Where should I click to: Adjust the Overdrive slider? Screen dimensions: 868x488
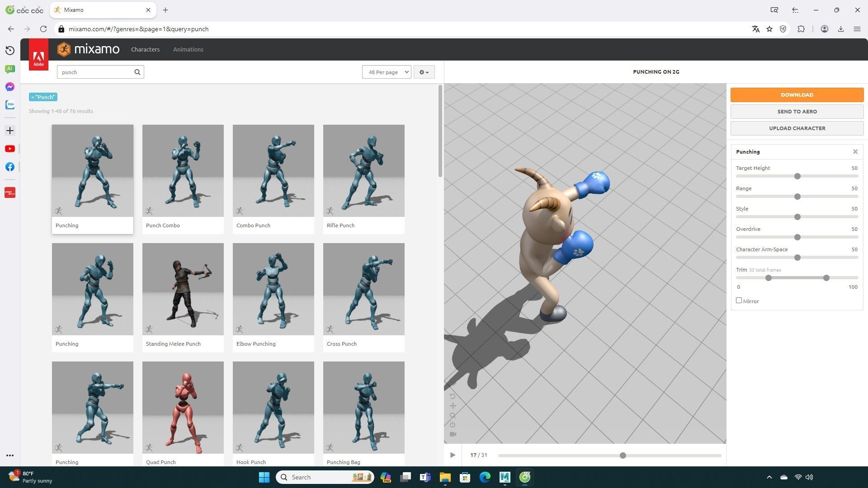pos(797,237)
